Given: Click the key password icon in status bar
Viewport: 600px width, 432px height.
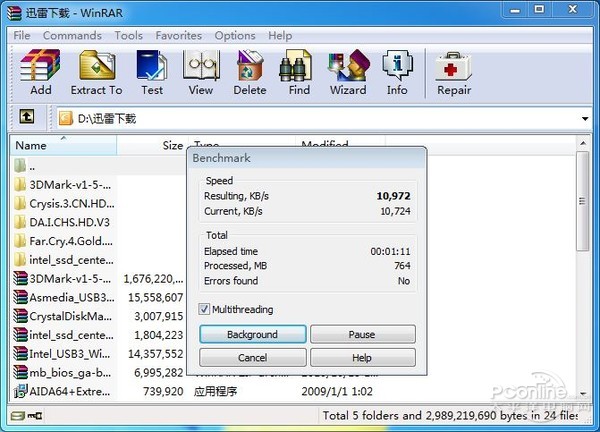Looking at the screenshot, I should tap(34, 416).
